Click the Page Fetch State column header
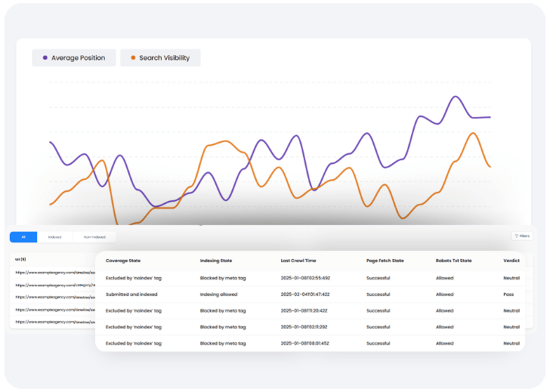 click(385, 261)
